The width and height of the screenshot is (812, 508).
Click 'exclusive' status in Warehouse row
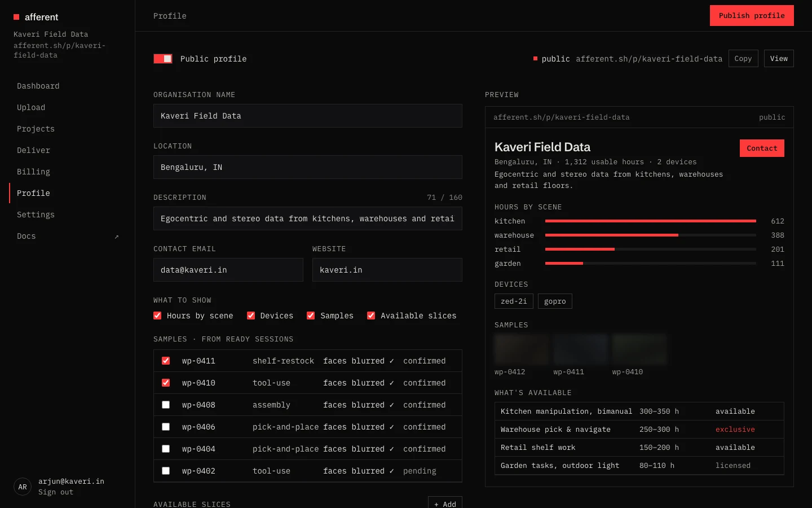735,430
